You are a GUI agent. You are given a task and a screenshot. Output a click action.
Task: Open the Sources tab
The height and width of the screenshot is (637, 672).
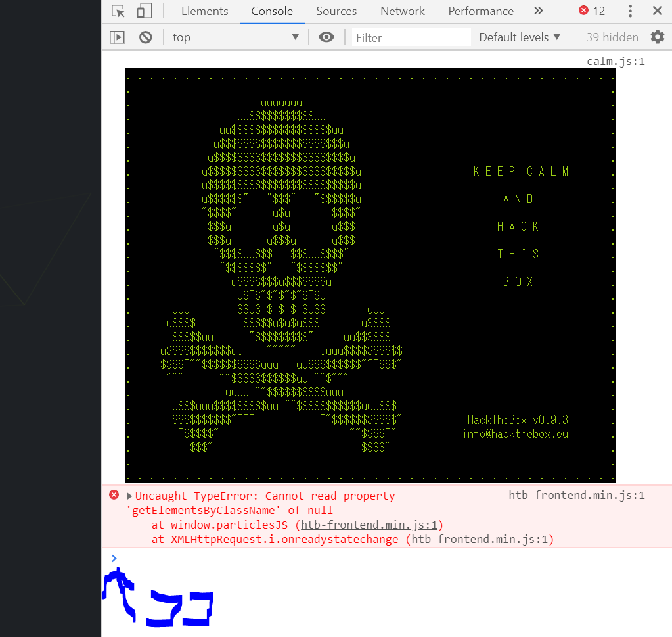[x=336, y=11]
